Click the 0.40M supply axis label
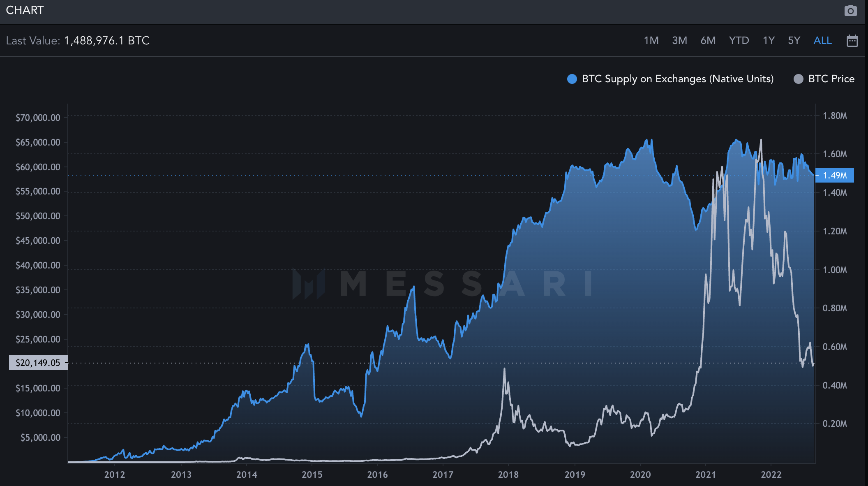 pos(835,385)
